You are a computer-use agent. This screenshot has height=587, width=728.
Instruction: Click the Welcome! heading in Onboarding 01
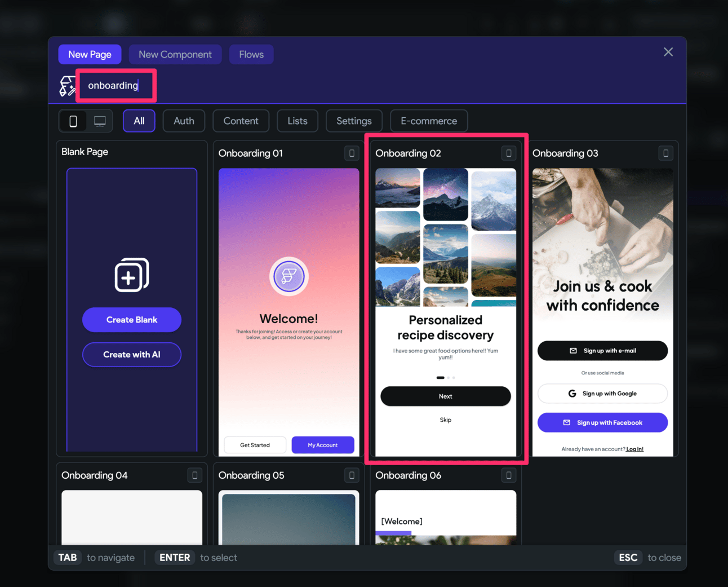click(x=289, y=319)
